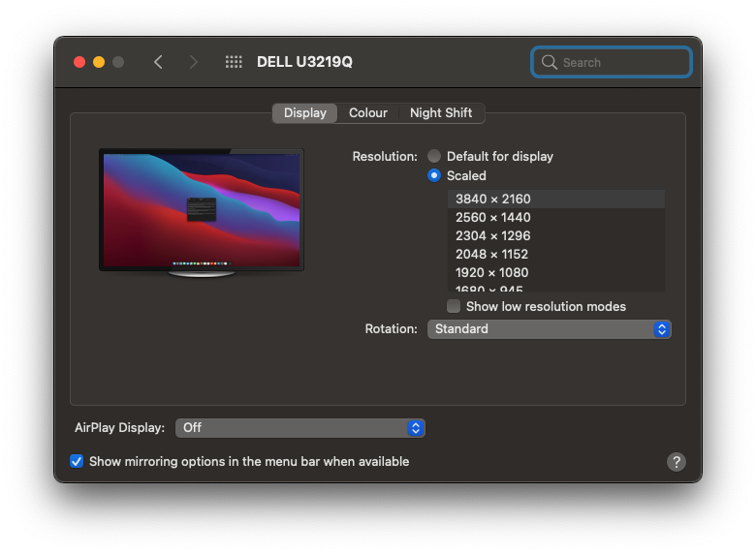Screen dimensions: 756x554
Task: Open the Rotation dropdown
Action: pyautogui.click(x=550, y=329)
